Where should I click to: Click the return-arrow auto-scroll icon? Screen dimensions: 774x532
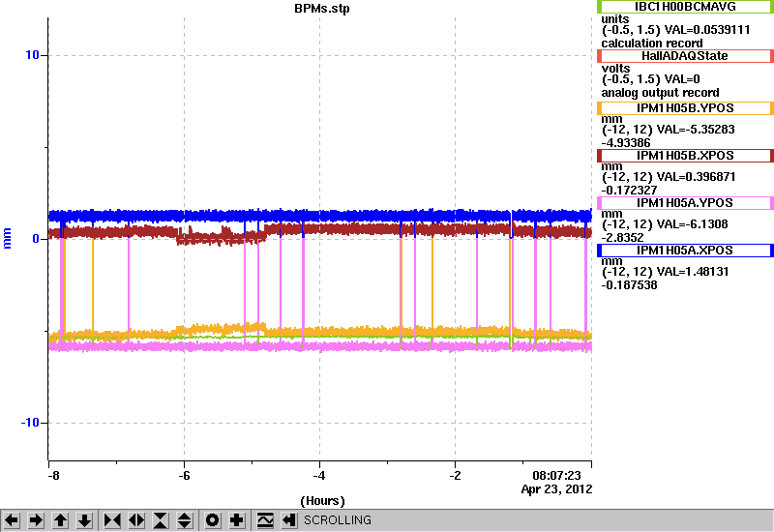(289, 520)
